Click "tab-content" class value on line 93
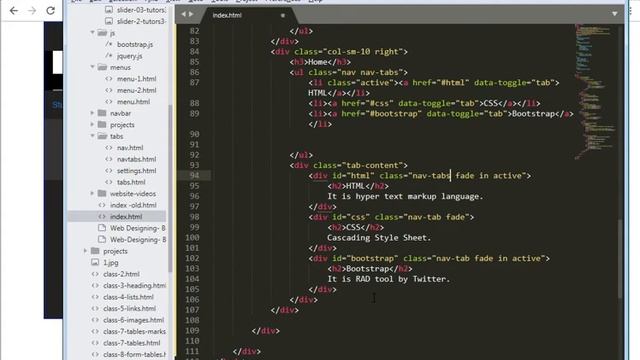Viewport: 640px width, 360px height. (372, 165)
